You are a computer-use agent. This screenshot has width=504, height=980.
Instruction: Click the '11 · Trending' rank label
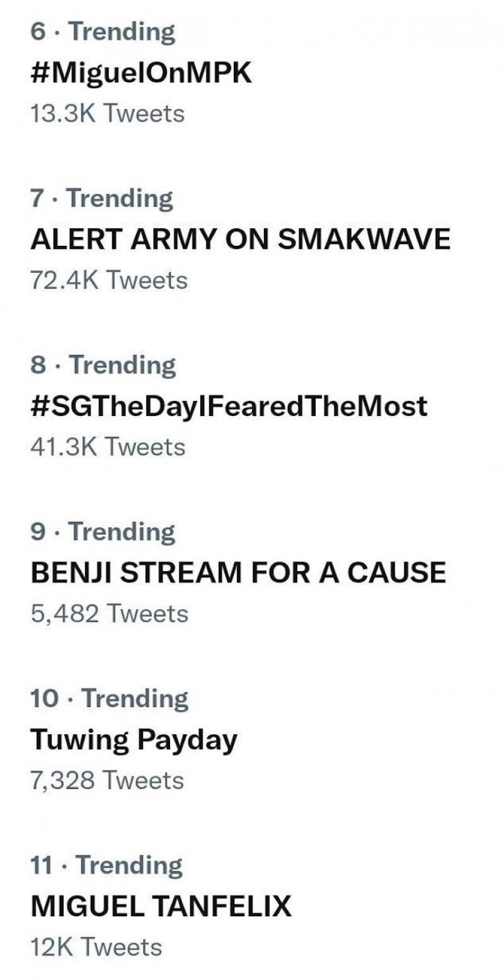click(106, 865)
